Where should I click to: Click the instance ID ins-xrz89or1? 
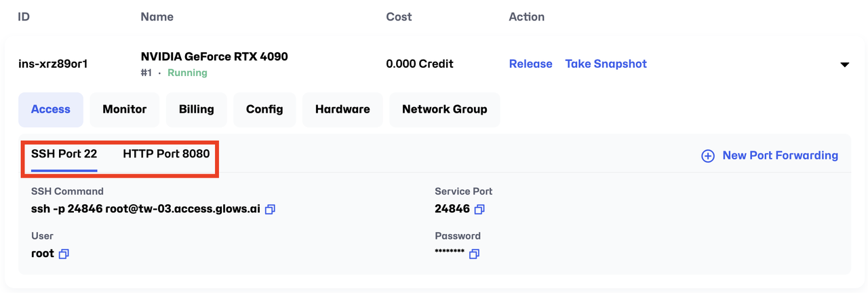coord(53,64)
